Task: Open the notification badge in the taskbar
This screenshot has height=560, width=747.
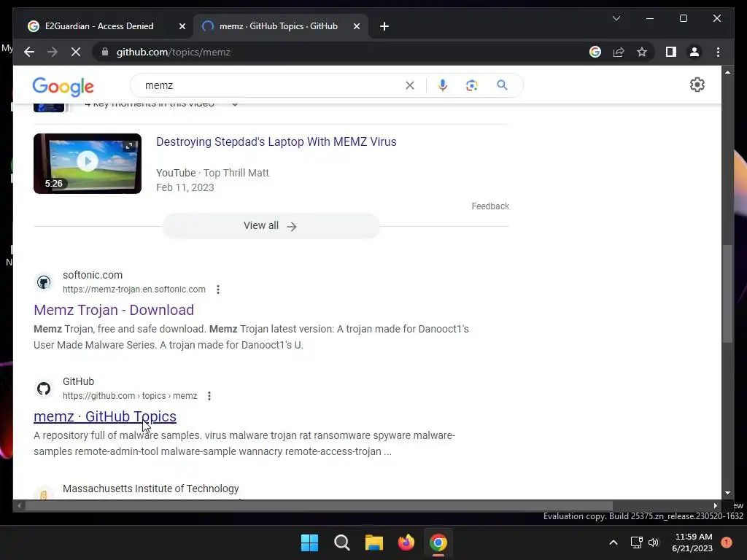Action: point(727,542)
